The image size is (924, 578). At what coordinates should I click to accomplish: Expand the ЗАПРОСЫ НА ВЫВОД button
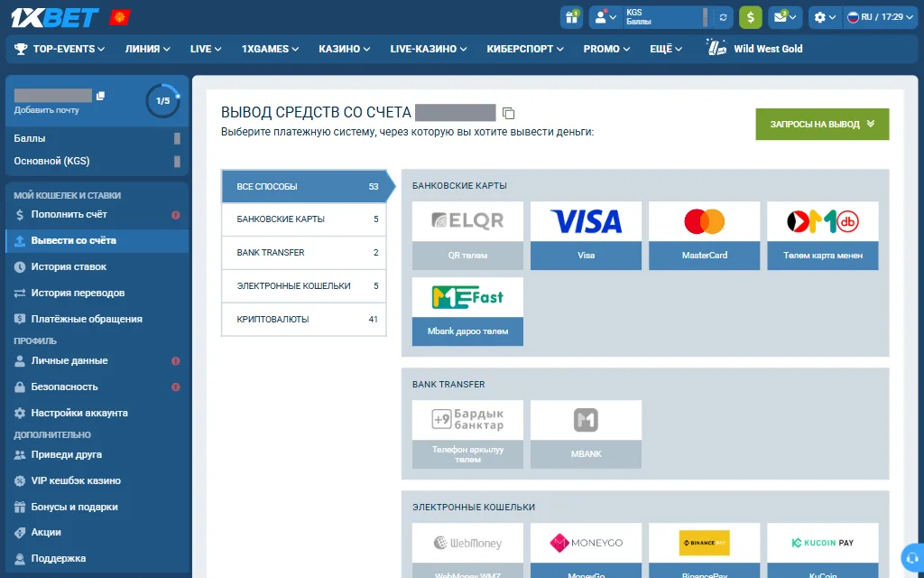822,125
